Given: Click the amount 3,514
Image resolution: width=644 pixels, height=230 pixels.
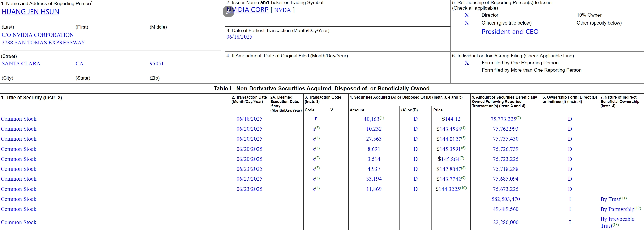Looking at the screenshot, I should tap(374, 159).
